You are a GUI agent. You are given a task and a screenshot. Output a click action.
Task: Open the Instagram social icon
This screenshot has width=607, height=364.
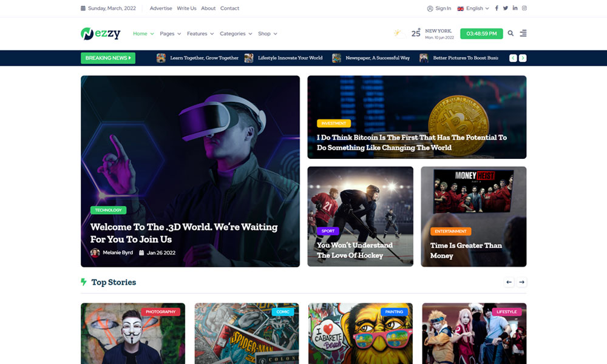pyautogui.click(x=524, y=8)
